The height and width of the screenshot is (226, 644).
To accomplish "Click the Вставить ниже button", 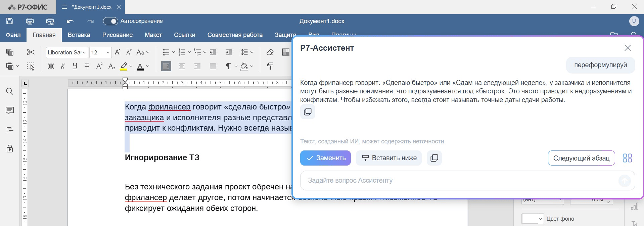I will tap(388, 158).
